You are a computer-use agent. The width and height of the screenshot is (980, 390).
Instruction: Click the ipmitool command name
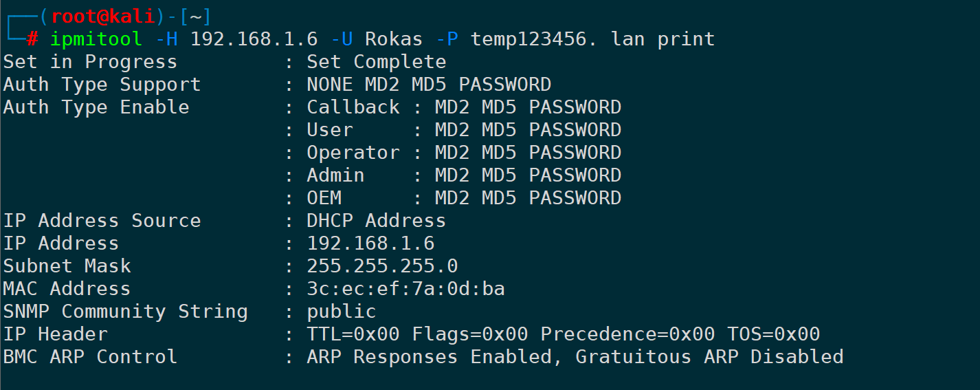click(x=96, y=39)
